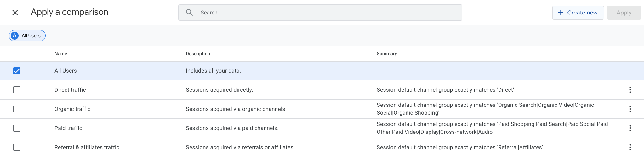
Task: Check the Organic traffic checkbox
Action: (17, 109)
